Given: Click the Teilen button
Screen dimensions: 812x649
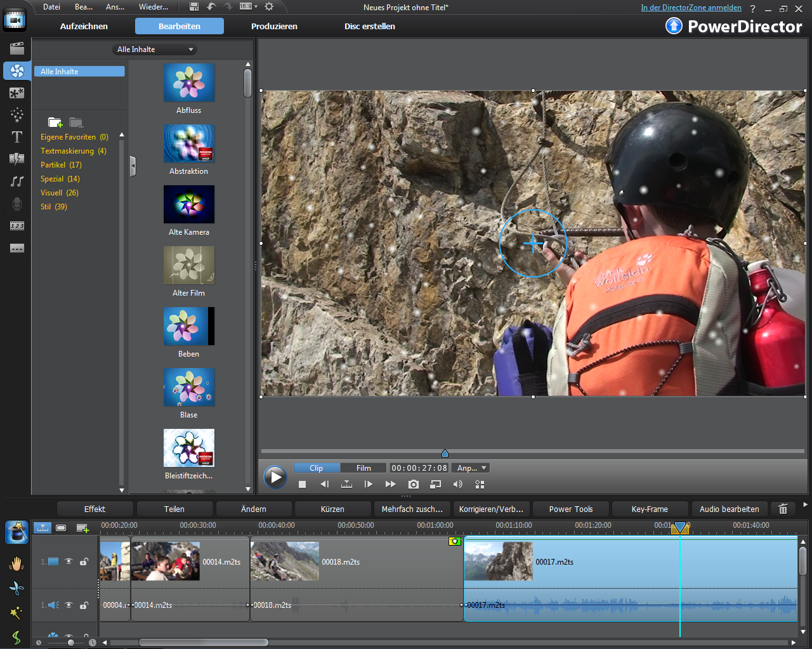Looking at the screenshot, I should [174, 509].
